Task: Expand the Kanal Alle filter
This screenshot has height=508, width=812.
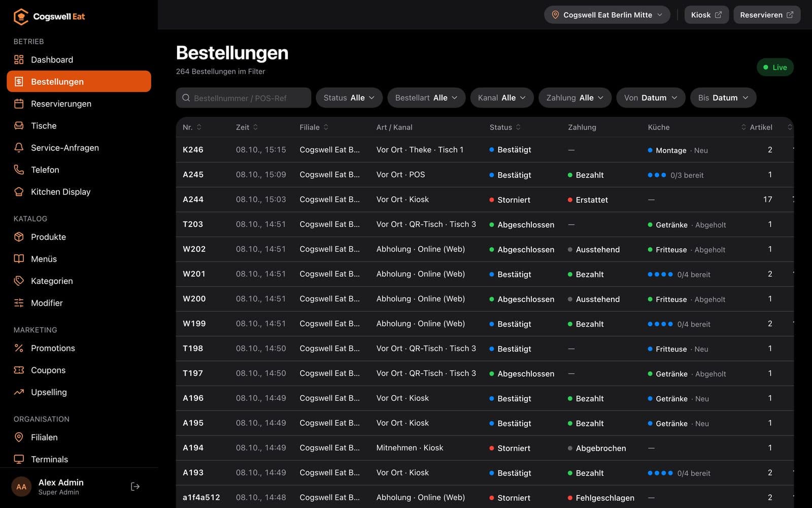Action: click(x=501, y=98)
